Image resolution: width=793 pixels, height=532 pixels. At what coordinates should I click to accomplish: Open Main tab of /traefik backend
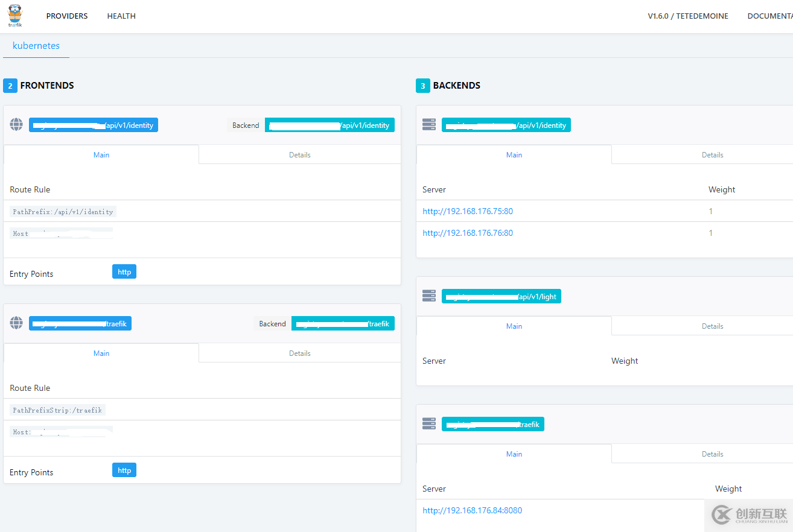point(514,454)
